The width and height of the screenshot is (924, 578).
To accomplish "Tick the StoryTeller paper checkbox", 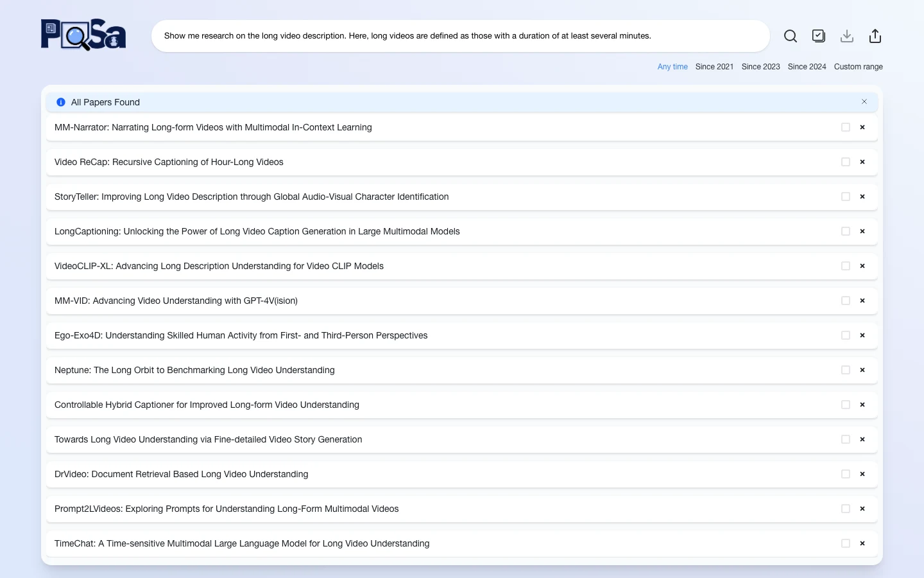I will 846,197.
